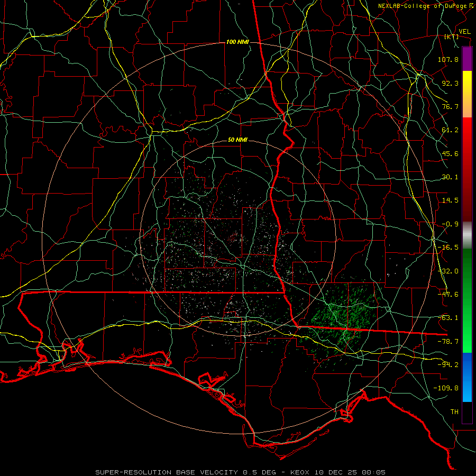Screen dimensions: 476x476
Task: Click the 30.1 velocity legend value
Action: (450, 177)
